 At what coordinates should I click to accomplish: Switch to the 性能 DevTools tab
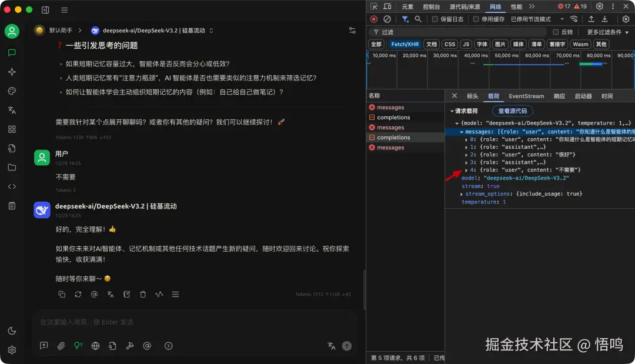(516, 6)
